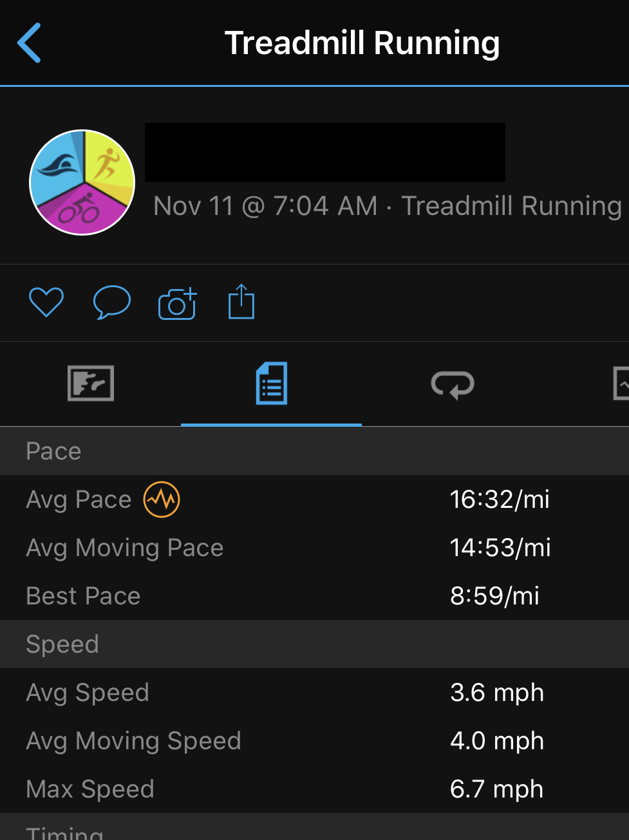Switch to the laps loop tab
The width and height of the screenshot is (629, 840).
pos(453,385)
